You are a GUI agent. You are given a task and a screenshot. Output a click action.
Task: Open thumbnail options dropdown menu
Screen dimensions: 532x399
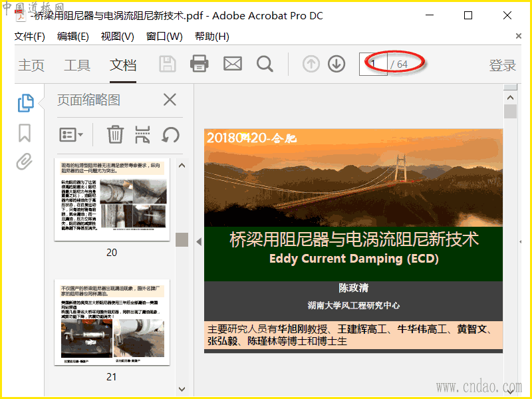click(x=71, y=135)
